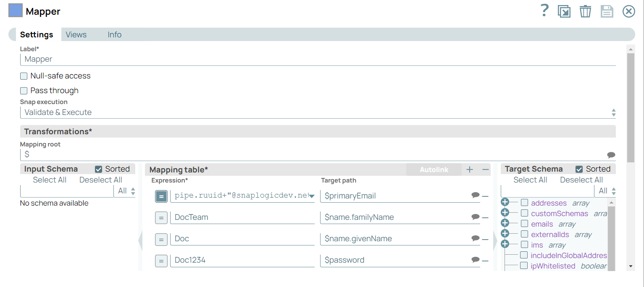Open the Input Schema All filter dropdown
This screenshot has width=644, height=287.
(125, 191)
